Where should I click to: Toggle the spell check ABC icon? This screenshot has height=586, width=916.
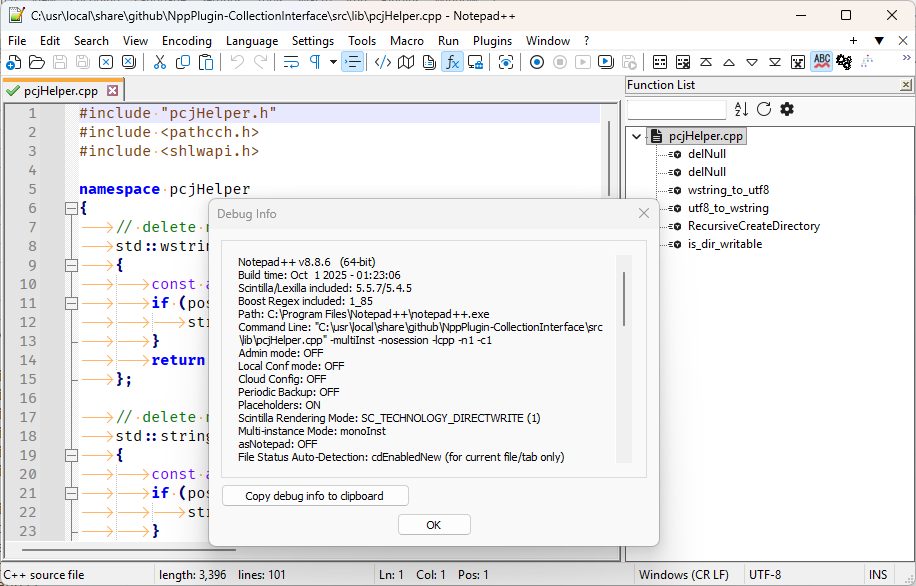pos(821,62)
